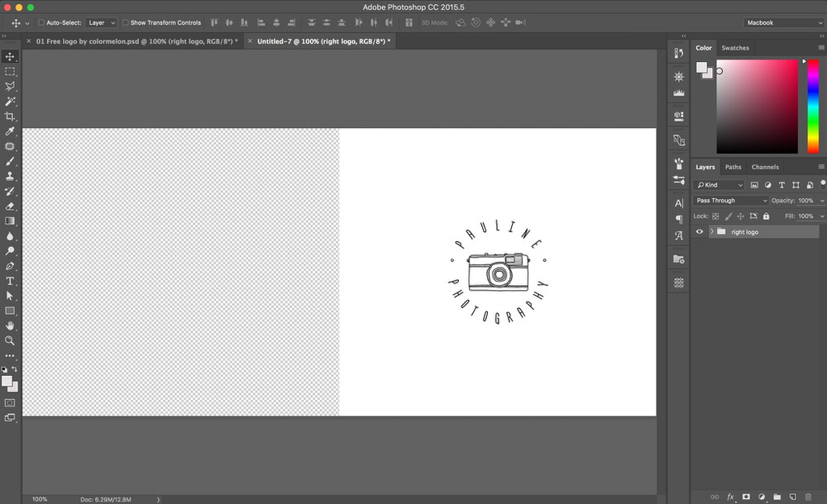Image resolution: width=827 pixels, height=504 pixels.
Task: Open the Fill dropdown arrow
Action: coord(822,216)
